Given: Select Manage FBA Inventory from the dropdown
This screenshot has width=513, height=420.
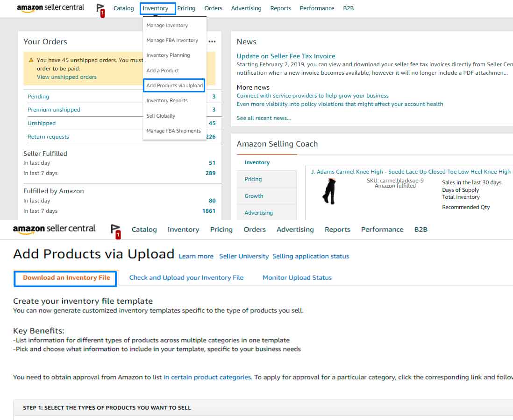Looking at the screenshot, I should 172,40.
